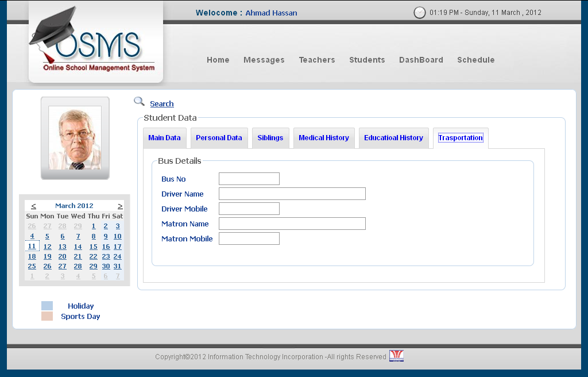Viewport: 588px width, 377px height.
Task: Click the Student Data heading
Action: [x=170, y=118]
